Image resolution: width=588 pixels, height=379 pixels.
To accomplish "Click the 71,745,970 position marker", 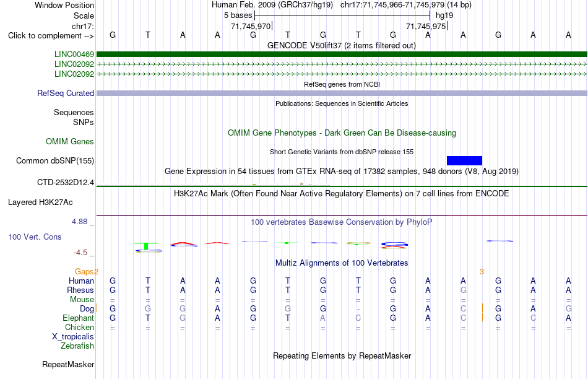I will (251, 26).
